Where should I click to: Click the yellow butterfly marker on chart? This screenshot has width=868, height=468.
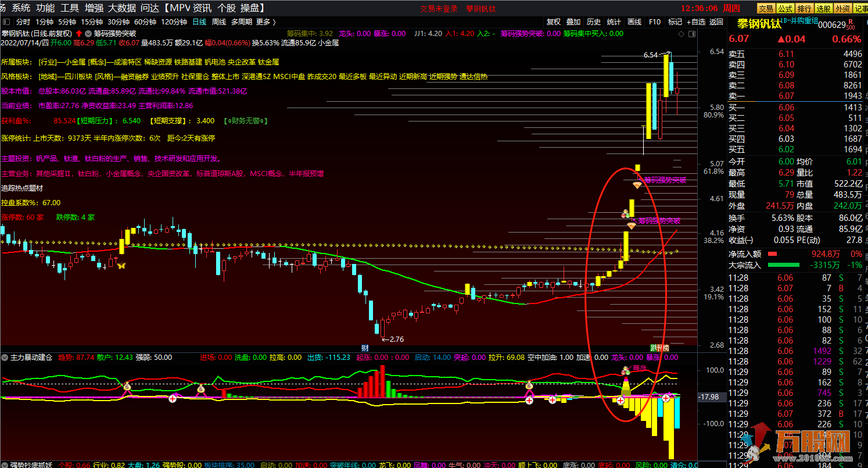click(x=121, y=265)
